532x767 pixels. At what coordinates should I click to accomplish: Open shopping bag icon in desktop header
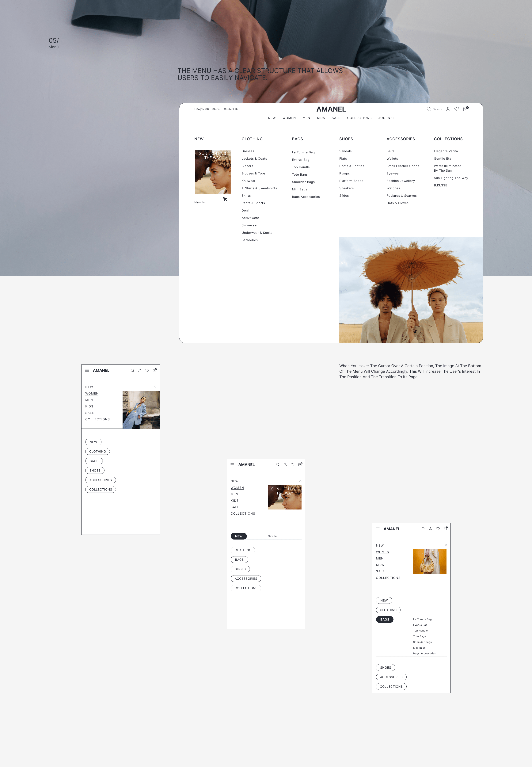tap(465, 109)
